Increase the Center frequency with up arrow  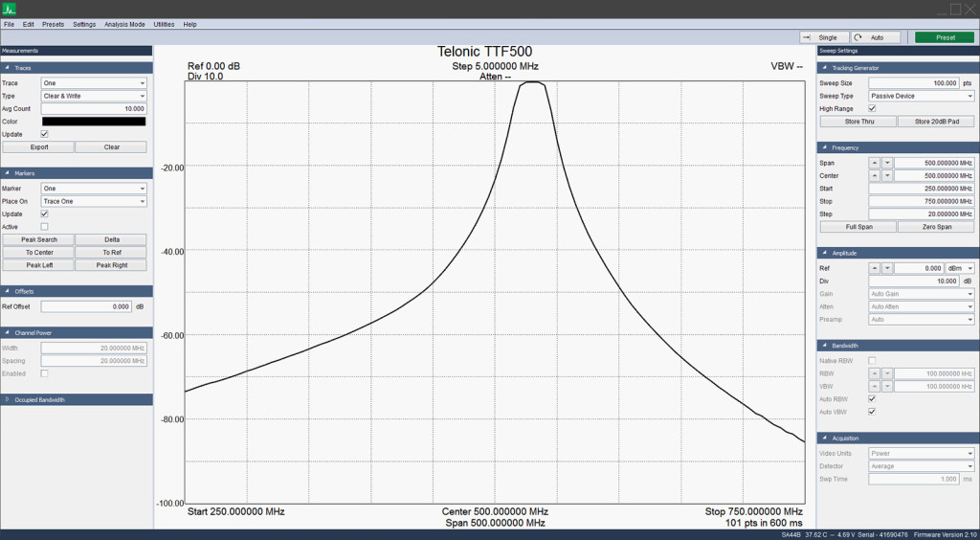click(874, 176)
